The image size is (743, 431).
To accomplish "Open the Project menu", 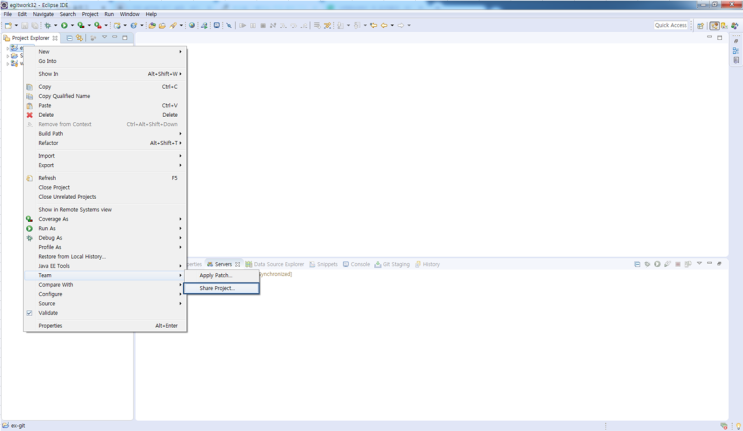I will tap(90, 14).
